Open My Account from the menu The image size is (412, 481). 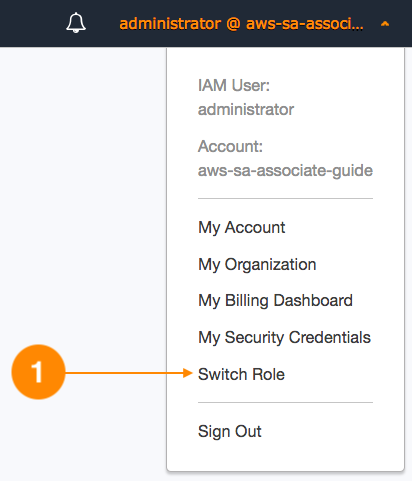pyautogui.click(x=241, y=228)
